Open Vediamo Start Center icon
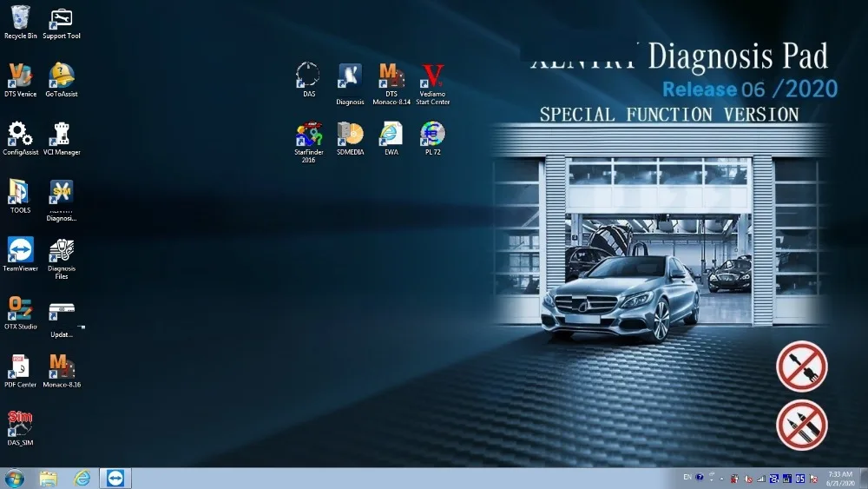This screenshot has width=868, height=489. (432, 84)
